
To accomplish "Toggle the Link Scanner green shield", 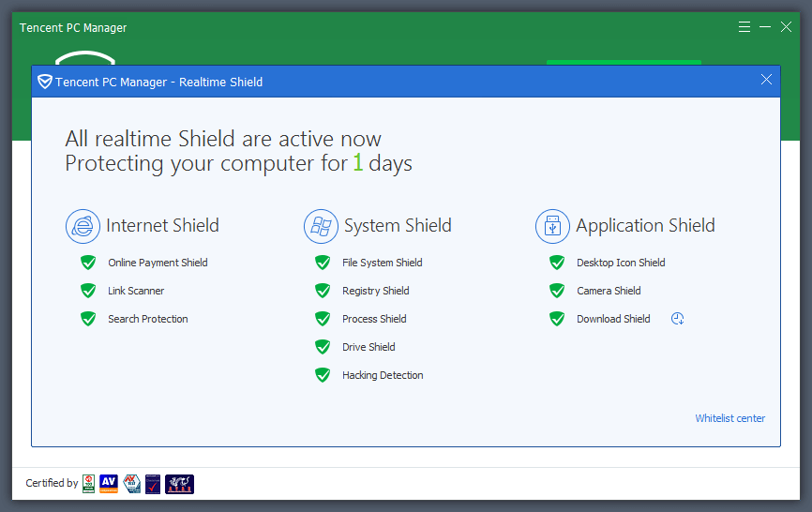I will coord(88,291).
